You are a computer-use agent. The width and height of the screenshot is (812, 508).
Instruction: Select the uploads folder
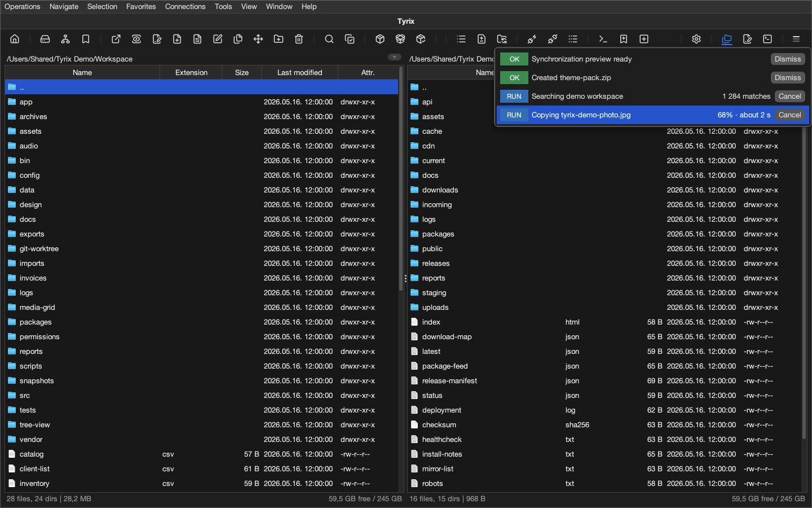tap(604, 308)
